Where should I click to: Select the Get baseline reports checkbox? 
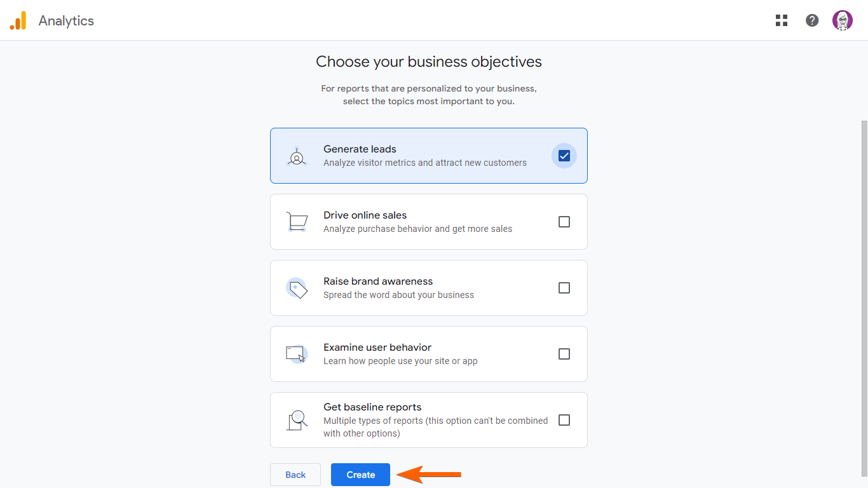point(564,420)
